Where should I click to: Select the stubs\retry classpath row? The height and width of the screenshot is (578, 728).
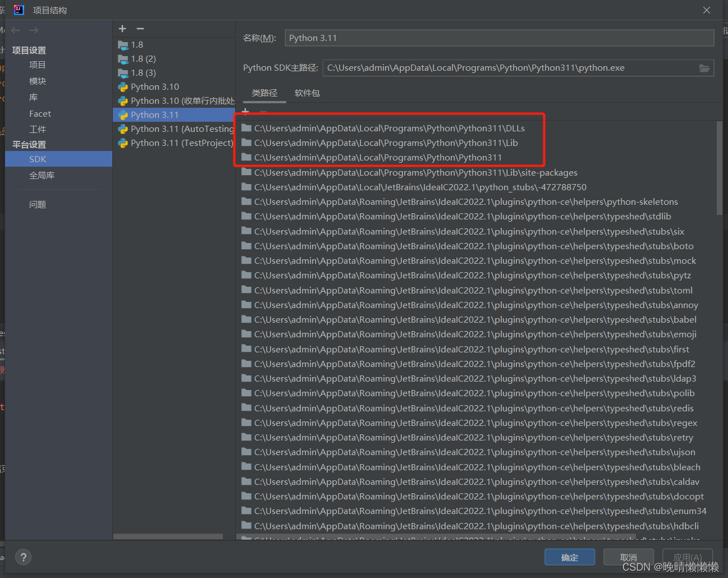477,438
